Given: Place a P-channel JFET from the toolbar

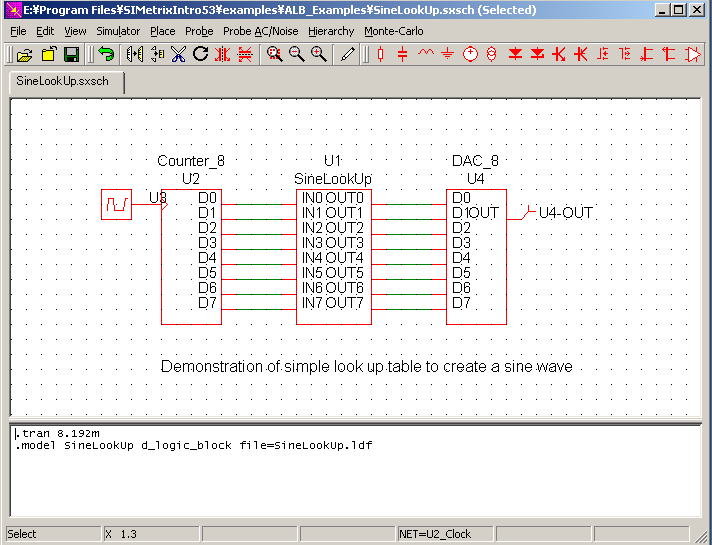Looking at the screenshot, I should click(669, 54).
